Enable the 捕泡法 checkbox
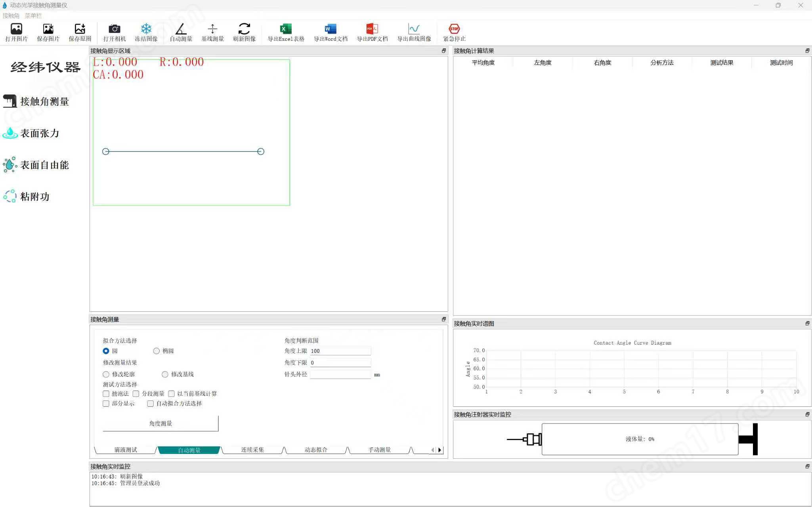This screenshot has height=507, width=812. (106, 394)
